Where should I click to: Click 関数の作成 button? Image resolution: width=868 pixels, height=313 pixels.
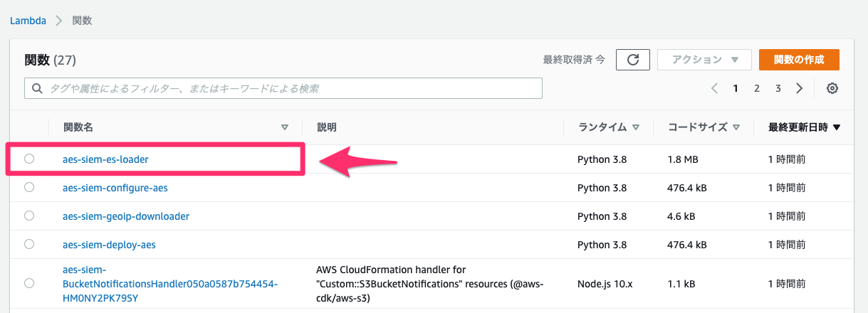[799, 60]
